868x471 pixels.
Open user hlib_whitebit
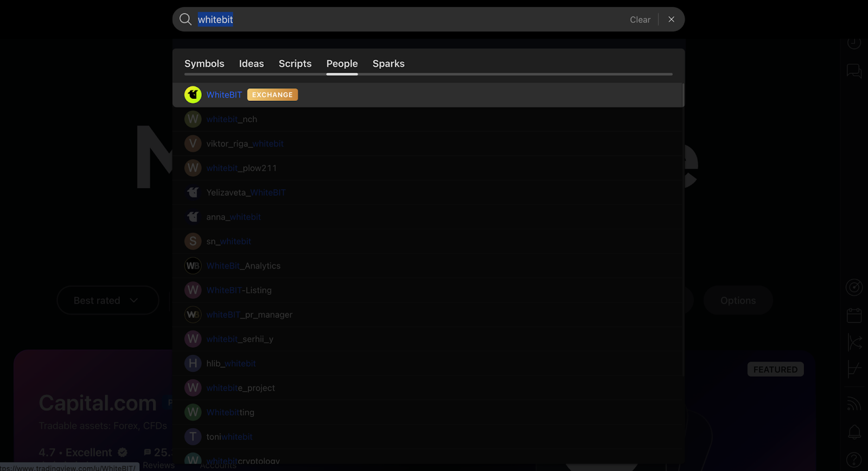(x=427, y=364)
